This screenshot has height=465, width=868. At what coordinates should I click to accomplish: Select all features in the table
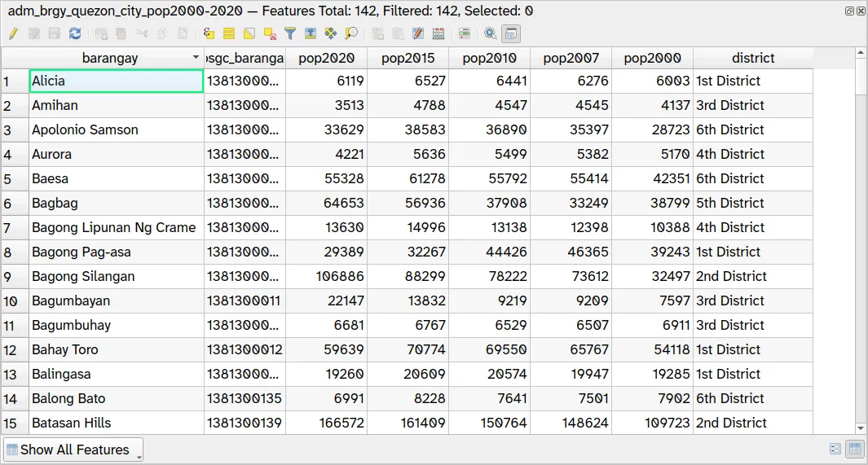229,33
